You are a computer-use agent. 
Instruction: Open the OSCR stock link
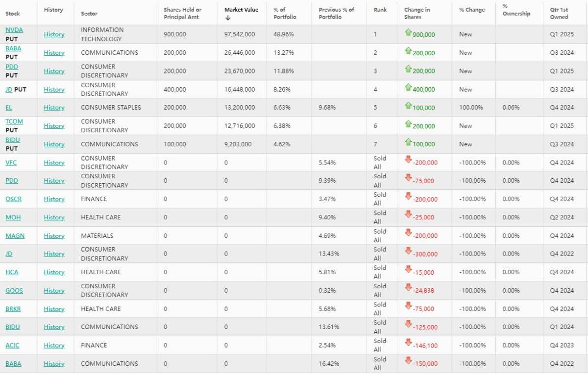coord(14,199)
